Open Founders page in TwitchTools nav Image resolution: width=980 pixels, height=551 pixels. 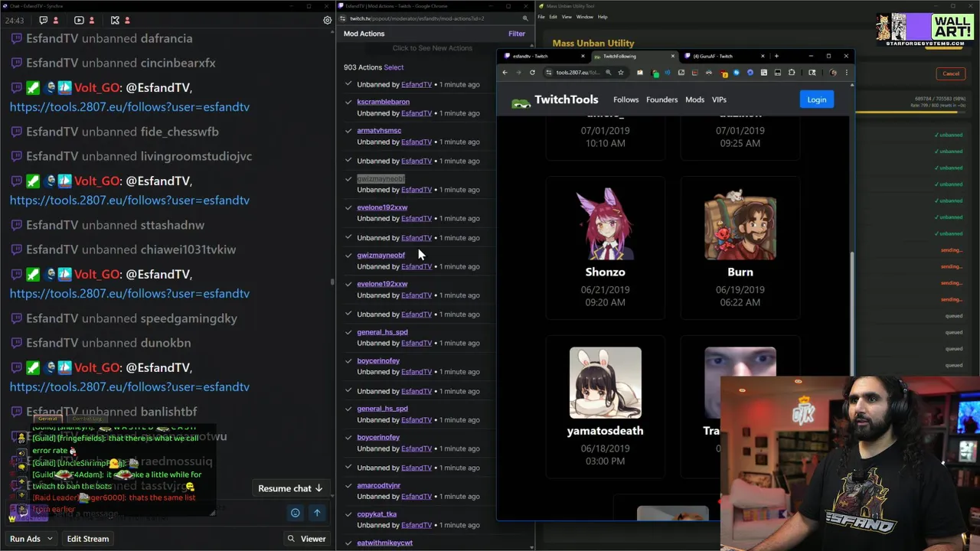(661, 99)
